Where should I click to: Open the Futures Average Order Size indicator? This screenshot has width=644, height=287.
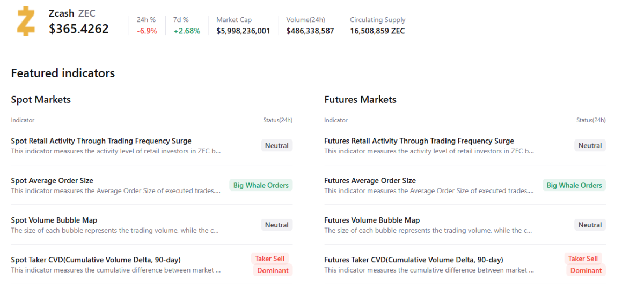point(370,181)
